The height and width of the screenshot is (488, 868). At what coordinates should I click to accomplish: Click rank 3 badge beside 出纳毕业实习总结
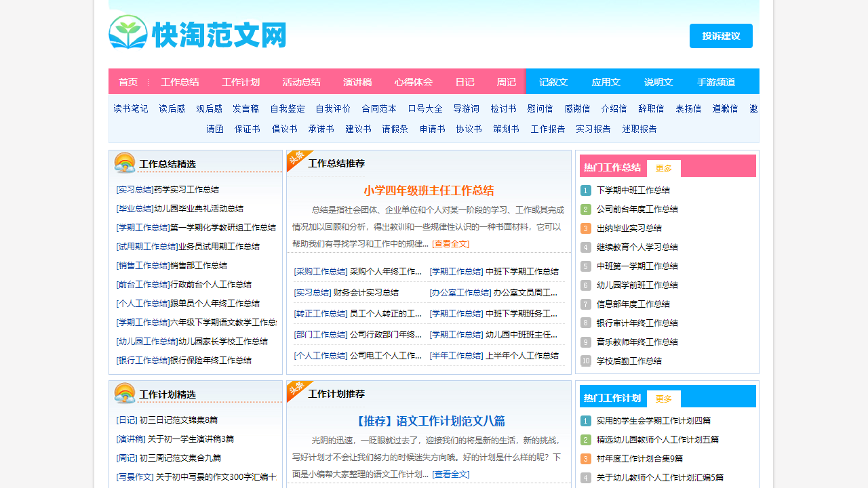pos(586,228)
